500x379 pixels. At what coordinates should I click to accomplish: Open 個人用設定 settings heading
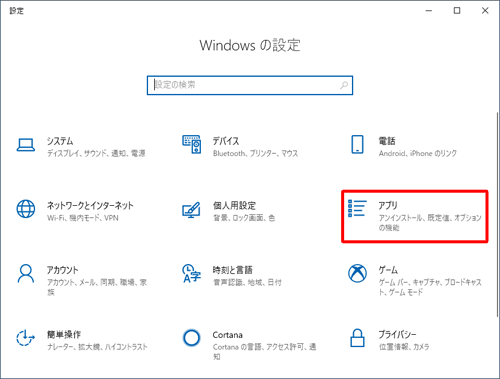tap(234, 205)
